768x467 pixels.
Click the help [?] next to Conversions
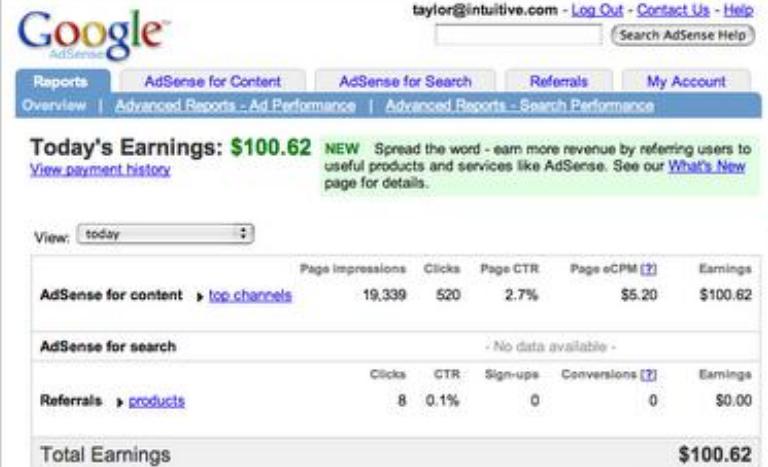tap(648, 375)
